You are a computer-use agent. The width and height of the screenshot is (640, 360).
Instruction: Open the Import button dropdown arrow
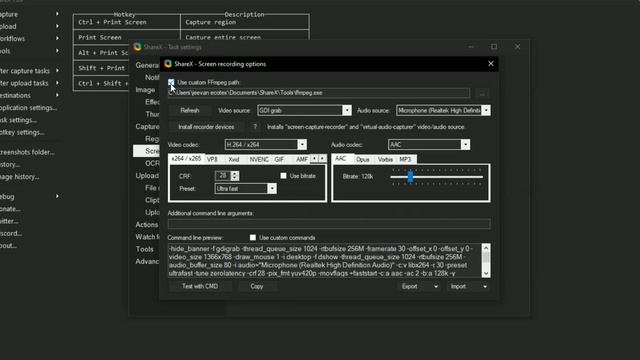coord(485,287)
